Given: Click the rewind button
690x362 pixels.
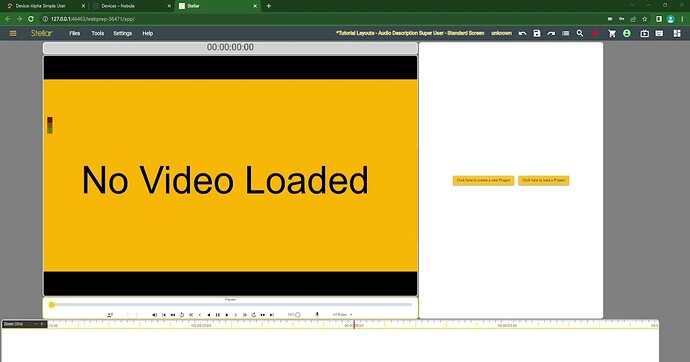Looking at the screenshot, I should click(x=173, y=314).
